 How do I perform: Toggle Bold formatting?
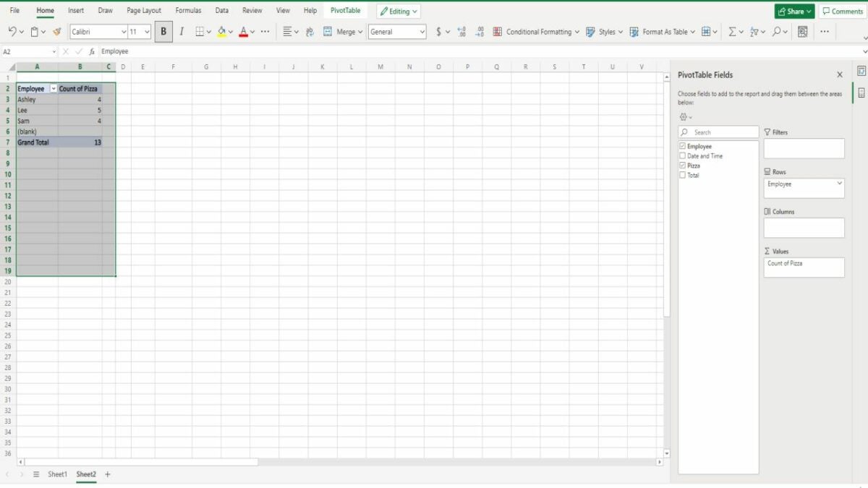coord(163,32)
